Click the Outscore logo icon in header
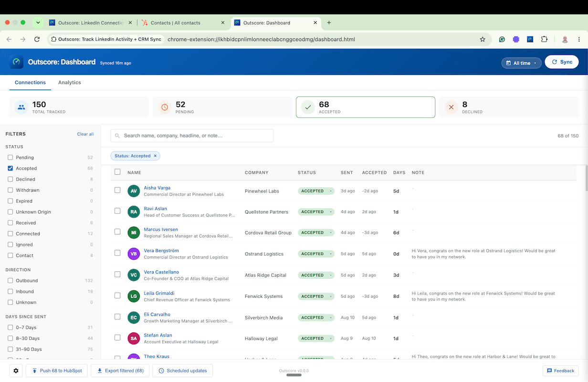The image size is (588, 382). [16, 62]
